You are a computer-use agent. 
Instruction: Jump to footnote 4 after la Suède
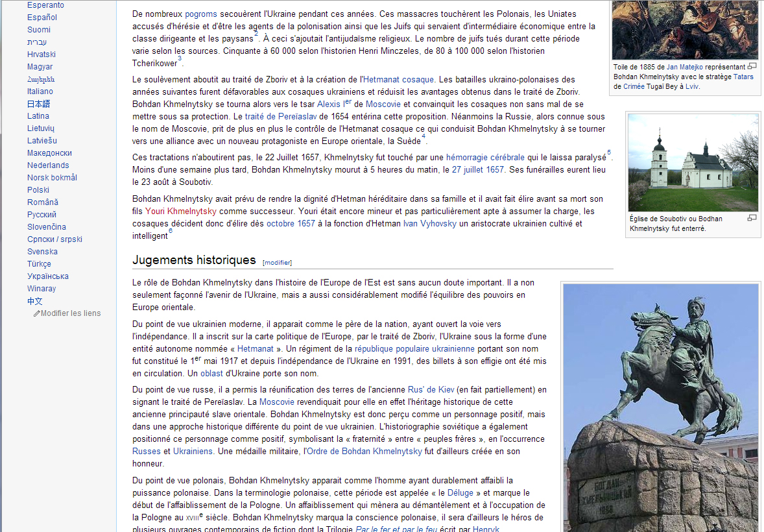pos(424,136)
